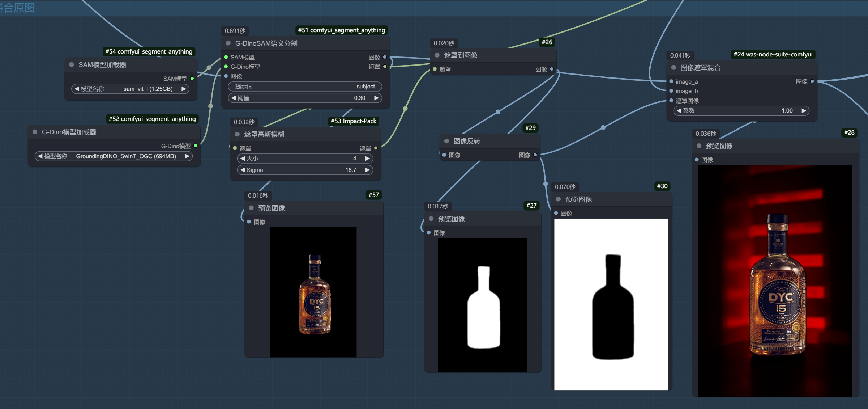The height and width of the screenshot is (409, 868).
Task: Click the 图像 input port on #57 预览图像
Action: 249,222
